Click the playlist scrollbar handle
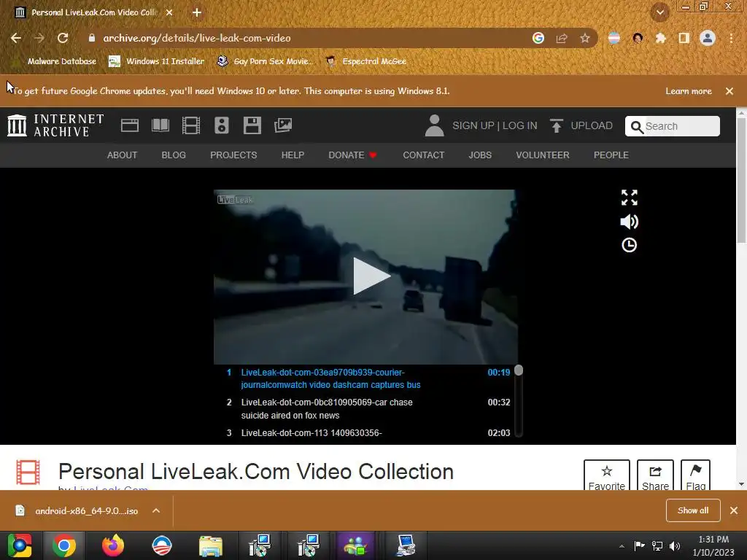The width and height of the screenshot is (747, 560). [519, 370]
